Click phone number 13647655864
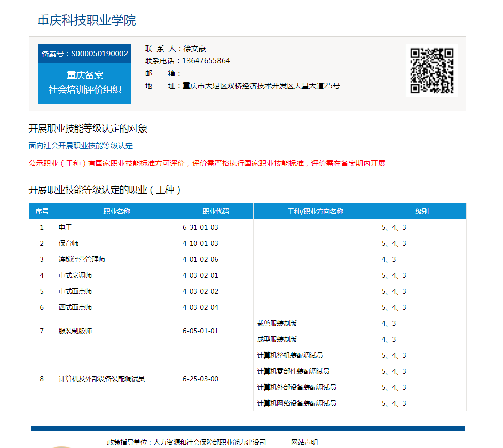This screenshot has height=448, width=503. tap(206, 61)
